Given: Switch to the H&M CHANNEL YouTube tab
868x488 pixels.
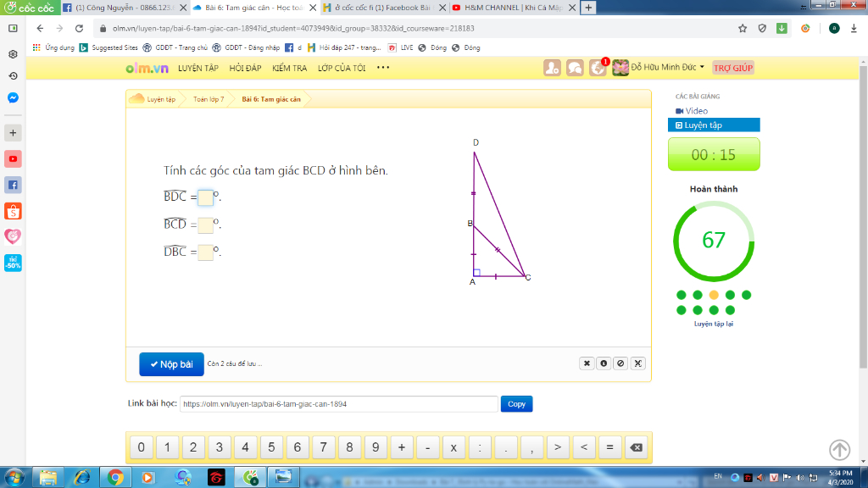Looking at the screenshot, I should coord(512,8).
